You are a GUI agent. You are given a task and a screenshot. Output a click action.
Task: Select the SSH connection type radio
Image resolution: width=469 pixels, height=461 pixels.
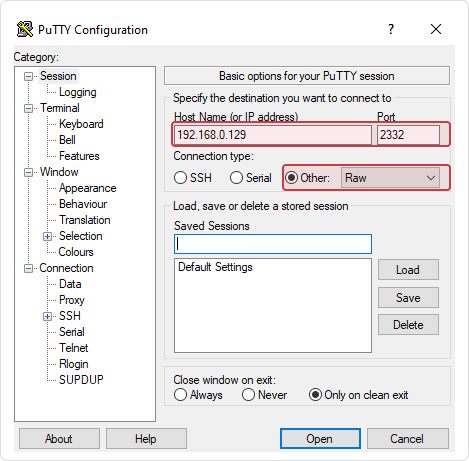(x=180, y=178)
